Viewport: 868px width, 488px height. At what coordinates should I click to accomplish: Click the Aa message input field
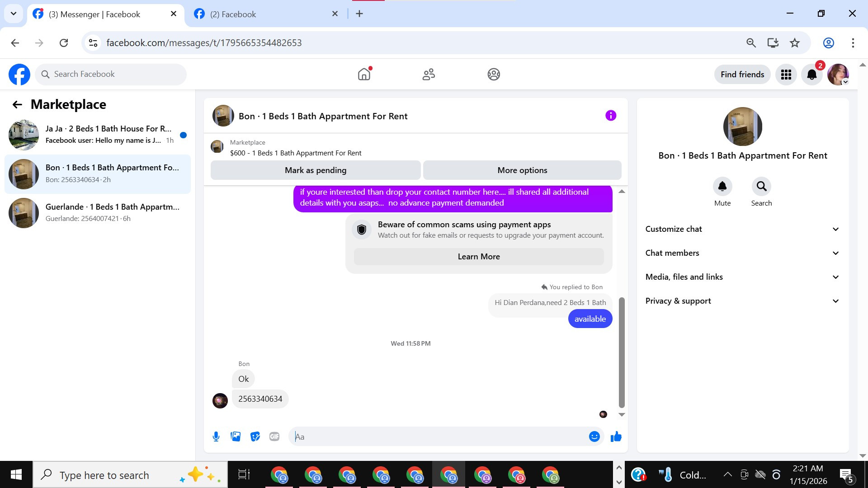pos(439,436)
